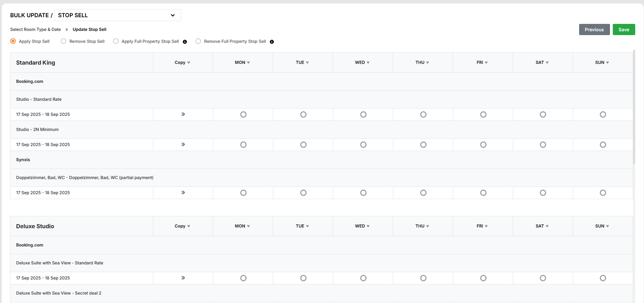This screenshot has height=303, width=644.
Task: Click the Update Stop Sell breadcrumb step
Action: tap(89, 29)
